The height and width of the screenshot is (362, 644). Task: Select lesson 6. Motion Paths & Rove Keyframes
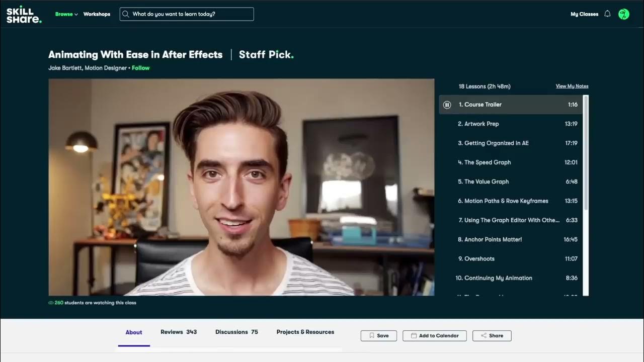click(511, 201)
